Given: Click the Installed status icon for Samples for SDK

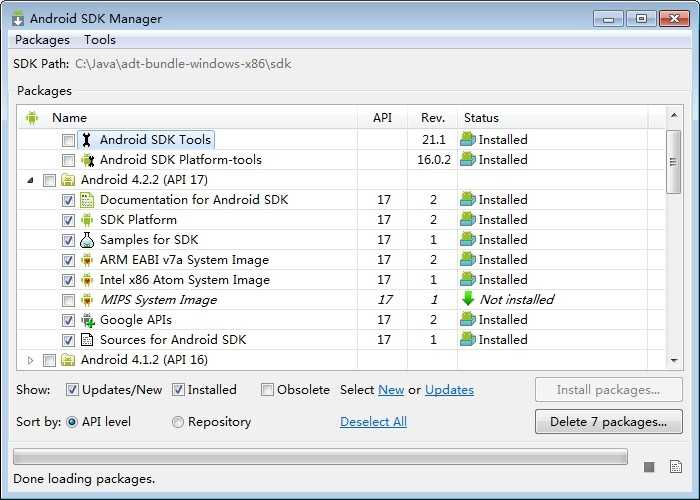Looking at the screenshot, I should pyautogui.click(x=468, y=239).
